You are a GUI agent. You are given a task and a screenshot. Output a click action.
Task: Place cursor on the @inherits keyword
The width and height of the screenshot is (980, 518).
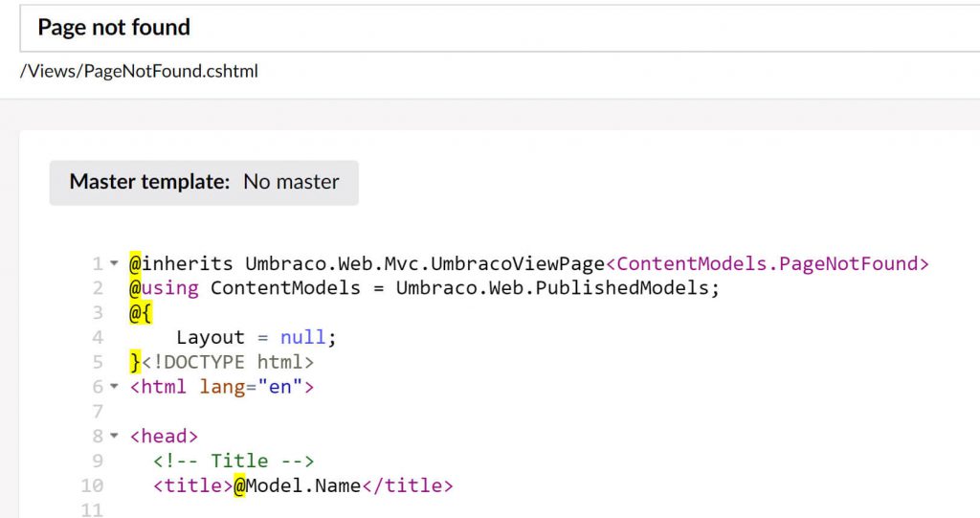pyautogui.click(x=181, y=263)
